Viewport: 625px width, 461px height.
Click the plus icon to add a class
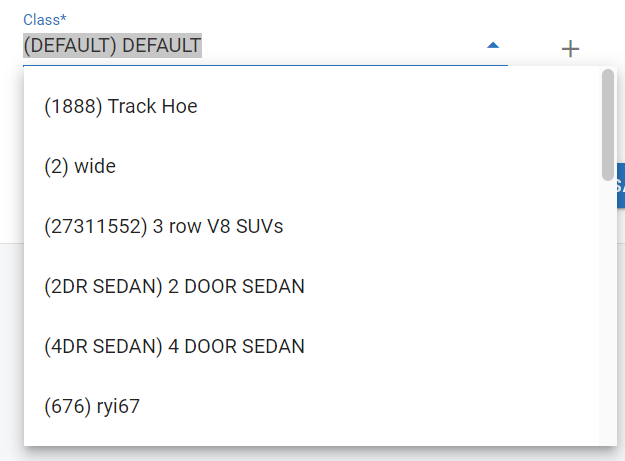[x=570, y=48]
